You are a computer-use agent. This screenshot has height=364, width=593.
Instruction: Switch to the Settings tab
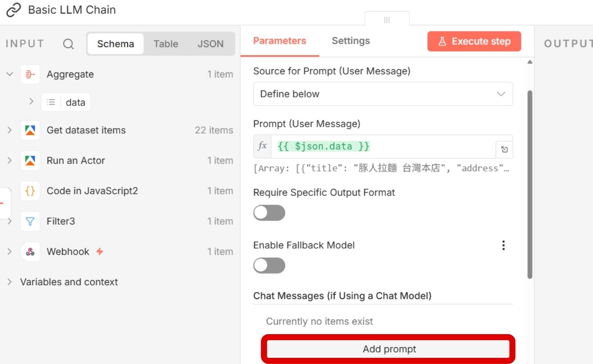click(350, 41)
